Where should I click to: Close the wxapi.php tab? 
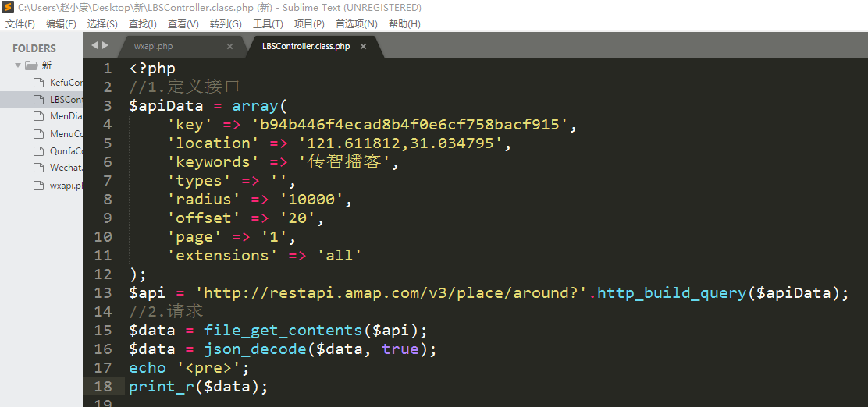pos(229,47)
